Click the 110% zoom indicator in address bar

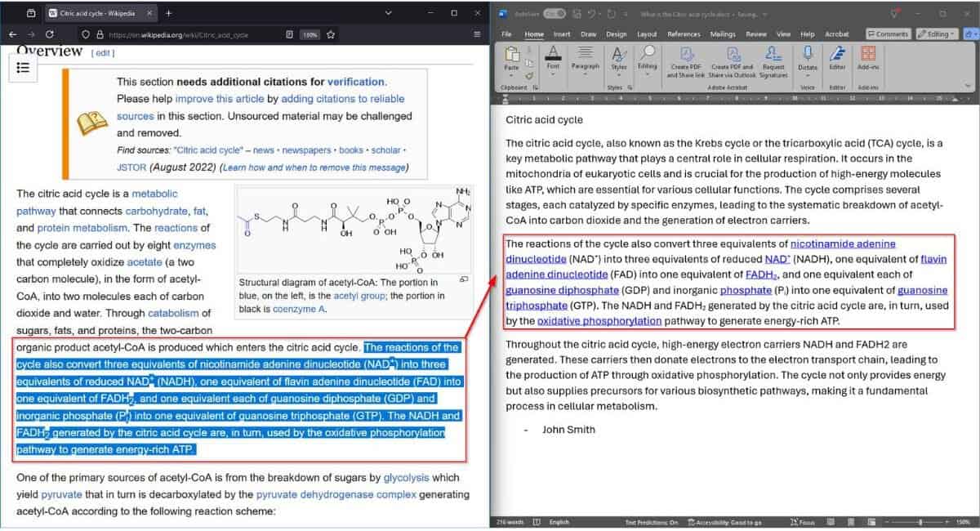click(310, 34)
